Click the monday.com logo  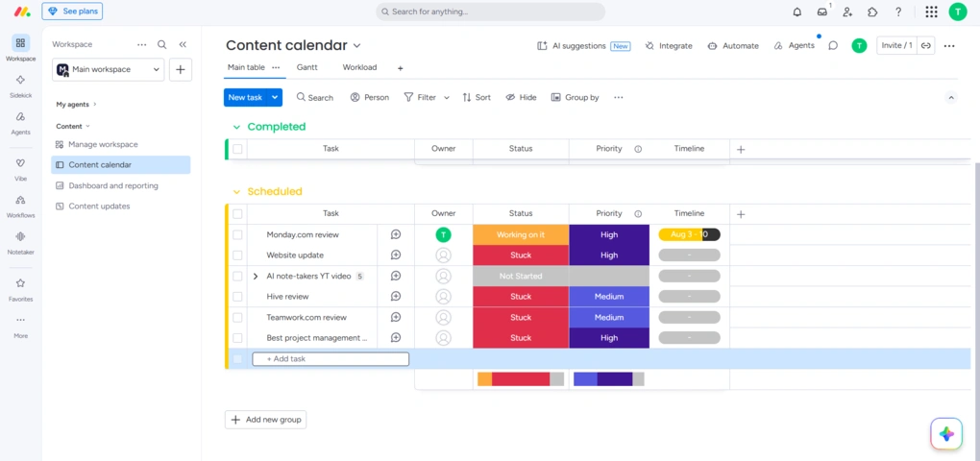pyautogui.click(x=22, y=12)
